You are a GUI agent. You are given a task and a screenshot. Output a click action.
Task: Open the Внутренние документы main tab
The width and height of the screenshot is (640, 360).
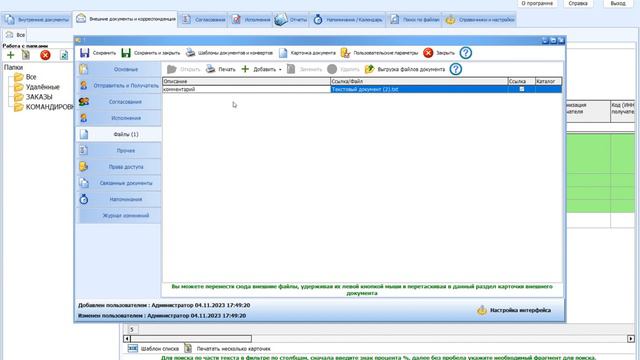point(37,20)
